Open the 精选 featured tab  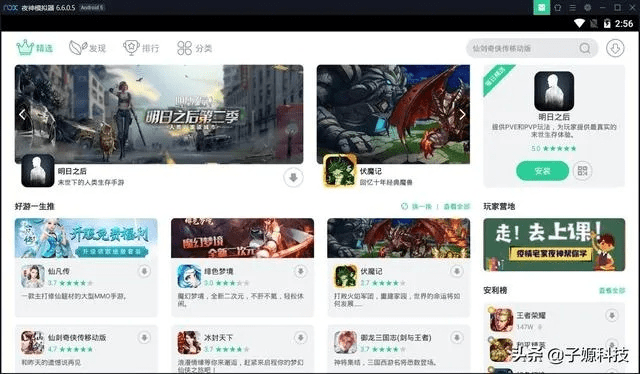click(x=35, y=48)
